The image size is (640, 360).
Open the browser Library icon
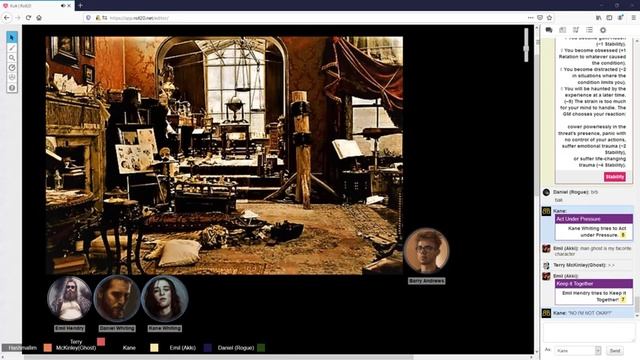click(x=598, y=18)
